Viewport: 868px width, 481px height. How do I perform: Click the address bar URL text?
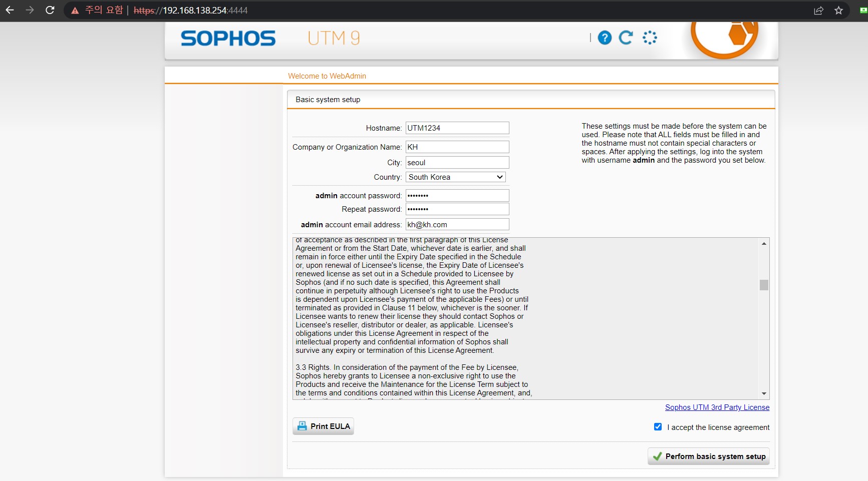point(191,11)
